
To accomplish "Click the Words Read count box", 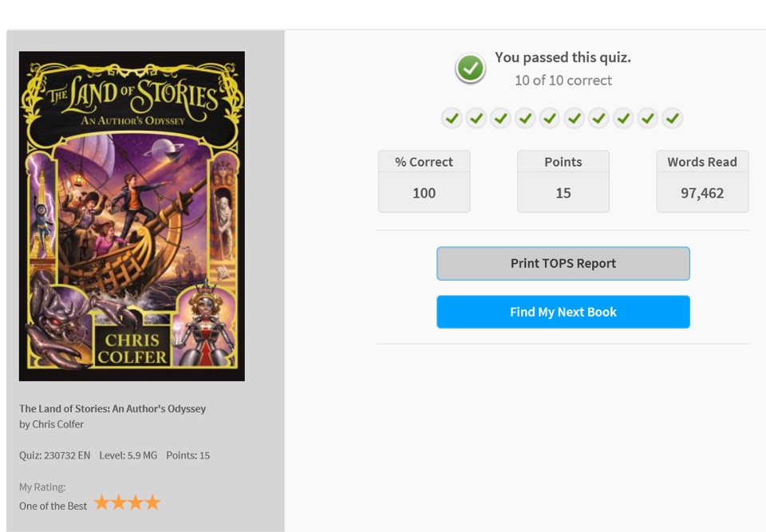I will [702, 181].
